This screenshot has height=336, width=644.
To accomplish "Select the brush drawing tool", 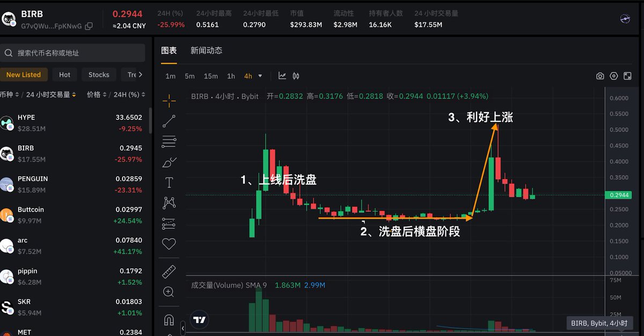I will point(169,162).
